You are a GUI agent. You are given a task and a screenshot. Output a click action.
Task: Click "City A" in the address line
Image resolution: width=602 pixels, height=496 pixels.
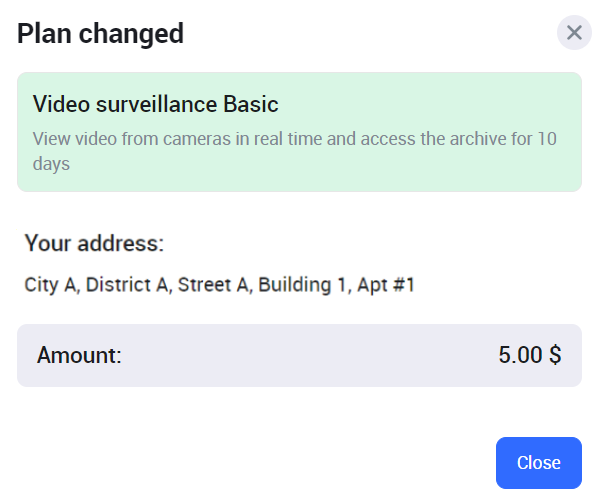[x=50, y=285]
